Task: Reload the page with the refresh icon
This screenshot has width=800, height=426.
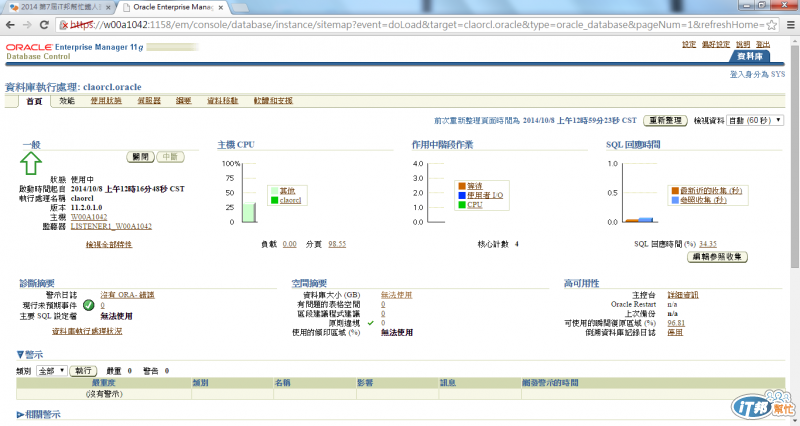Action: click(44, 24)
